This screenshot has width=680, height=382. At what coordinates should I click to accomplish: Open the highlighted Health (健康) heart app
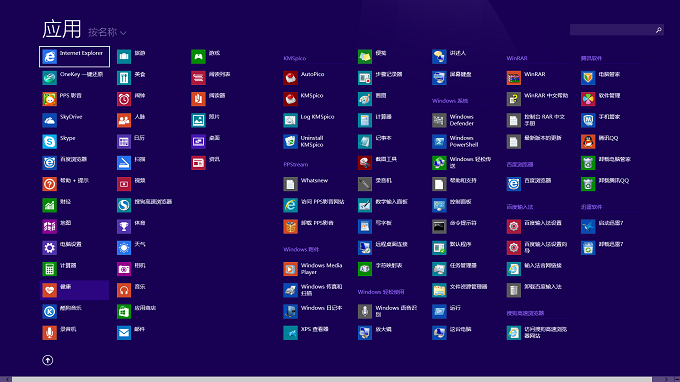click(x=74, y=290)
